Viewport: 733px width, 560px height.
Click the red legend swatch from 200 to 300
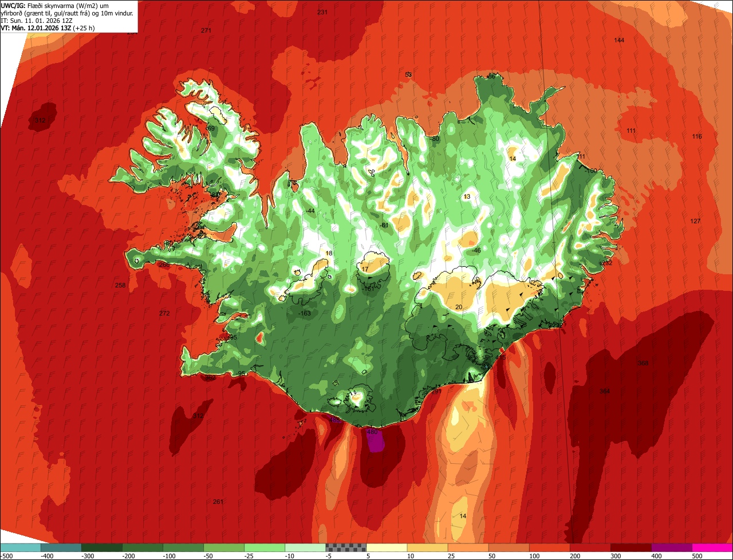tap(590, 547)
